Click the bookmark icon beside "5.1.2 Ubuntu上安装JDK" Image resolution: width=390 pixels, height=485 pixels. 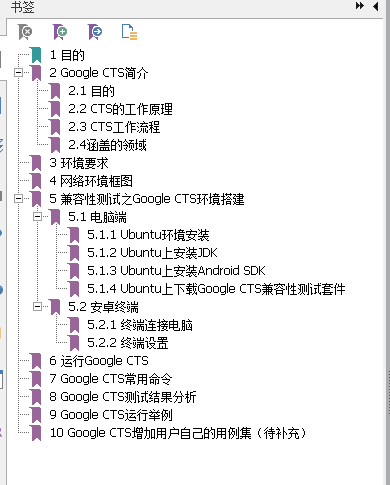(74, 253)
